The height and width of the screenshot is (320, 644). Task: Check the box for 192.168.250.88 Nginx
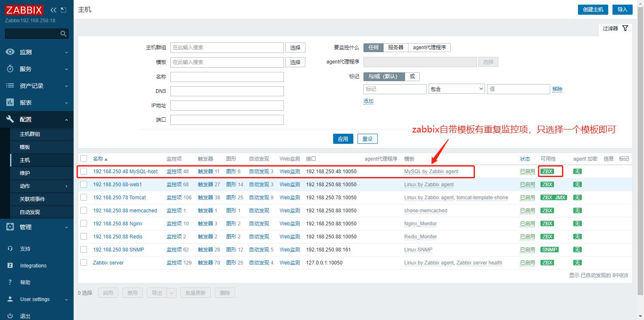point(84,223)
